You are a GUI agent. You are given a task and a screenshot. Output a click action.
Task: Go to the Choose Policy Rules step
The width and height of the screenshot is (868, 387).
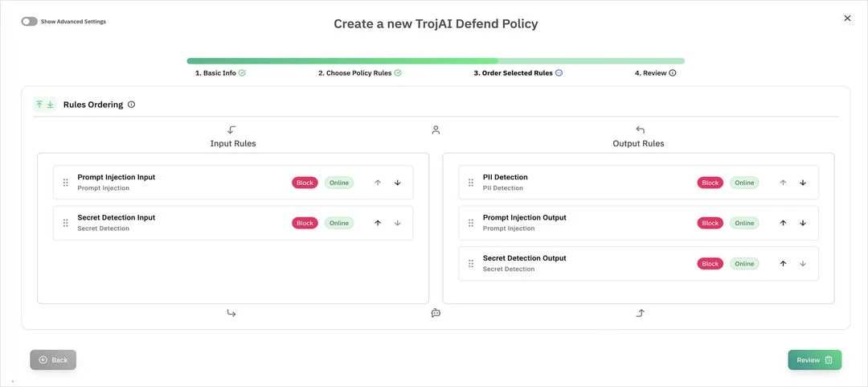click(359, 73)
